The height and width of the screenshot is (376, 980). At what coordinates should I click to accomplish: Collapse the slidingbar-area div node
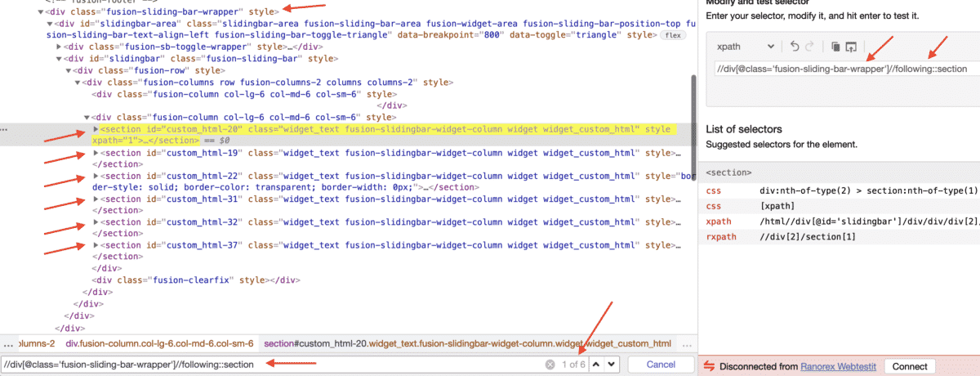pyautogui.click(x=49, y=24)
